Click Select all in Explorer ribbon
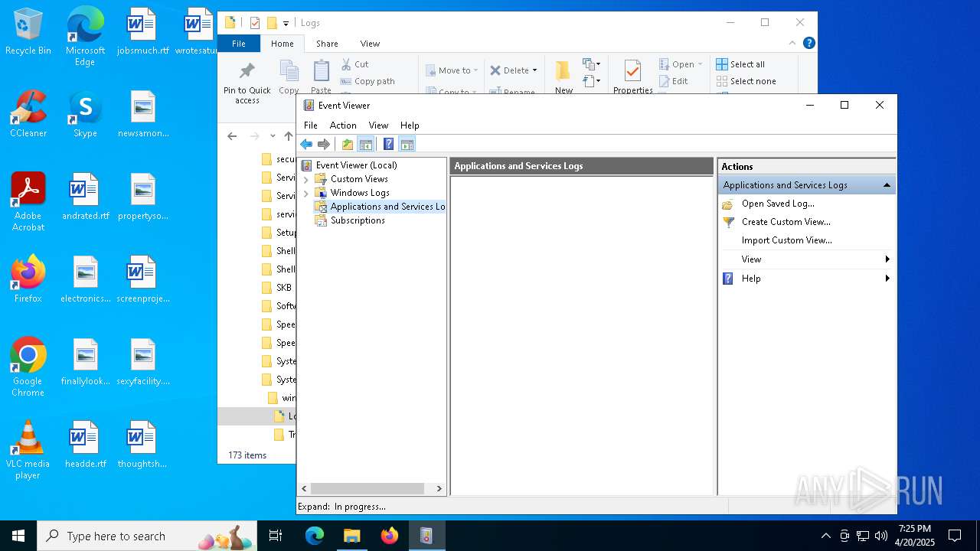This screenshot has width=980, height=551. pos(740,64)
